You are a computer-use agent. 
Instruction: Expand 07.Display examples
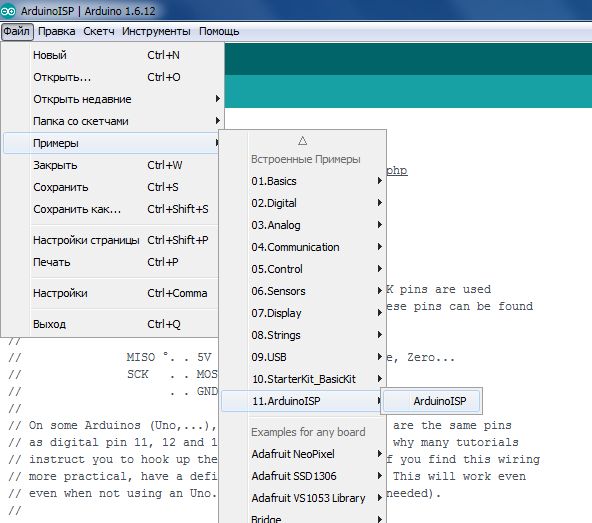(x=303, y=313)
